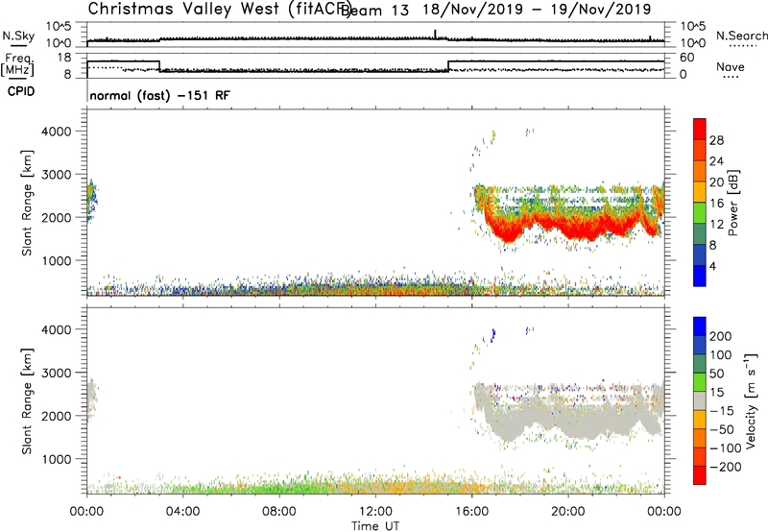Click the 'Time UT' axis label
Viewport: 768px width, 532px height.
tap(375, 525)
